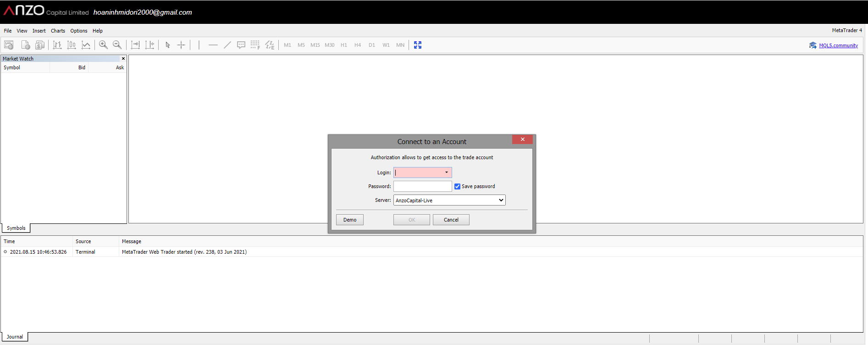The image size is (868, 356).
Task: Click the timestamp 2021.08.15 10:46:53.826
Action: (x=39, y=252)
